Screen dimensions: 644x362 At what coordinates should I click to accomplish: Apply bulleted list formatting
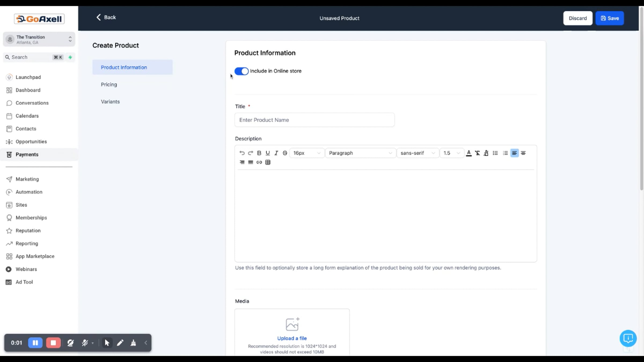(495, 153)
